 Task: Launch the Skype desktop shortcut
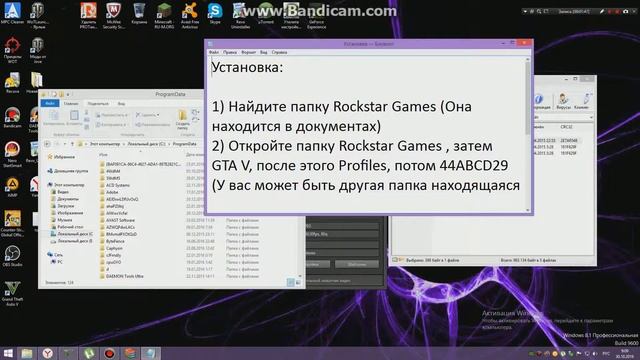pos(215,13)
